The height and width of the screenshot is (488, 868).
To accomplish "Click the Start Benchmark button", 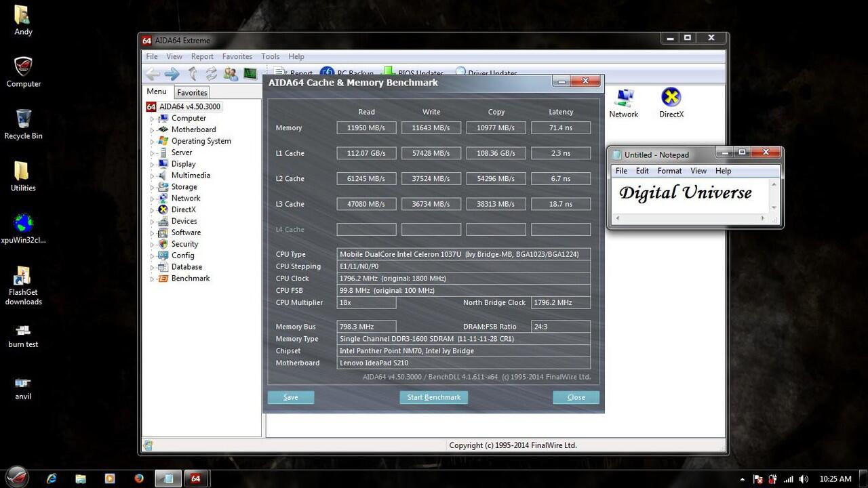I will [433, 397].
